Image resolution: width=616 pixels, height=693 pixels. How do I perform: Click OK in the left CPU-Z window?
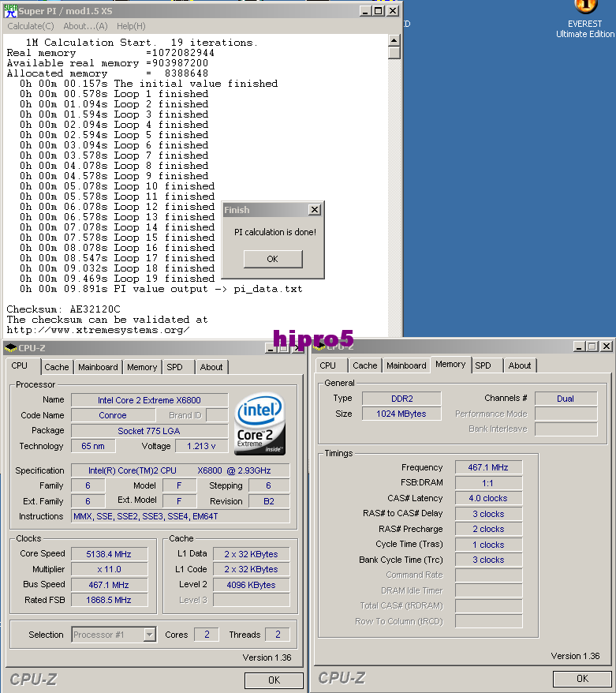click(274, 680)
